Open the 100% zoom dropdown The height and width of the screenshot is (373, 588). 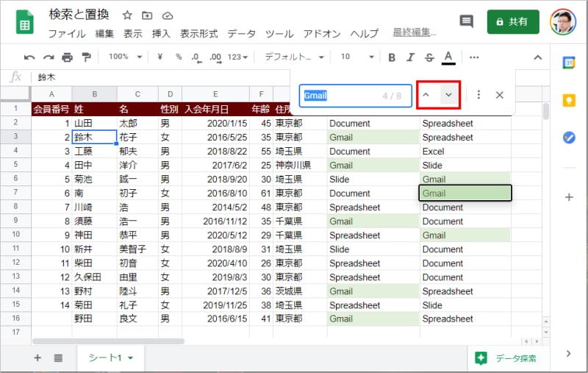(x=126, y=57)
